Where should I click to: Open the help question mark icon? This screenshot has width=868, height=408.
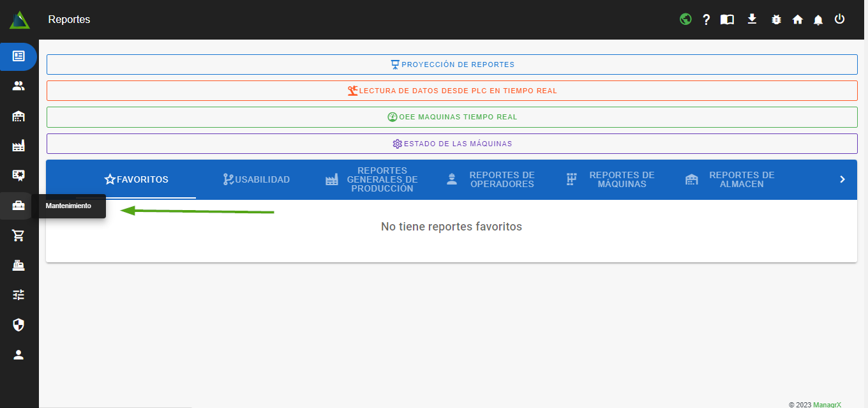point(706,20)
